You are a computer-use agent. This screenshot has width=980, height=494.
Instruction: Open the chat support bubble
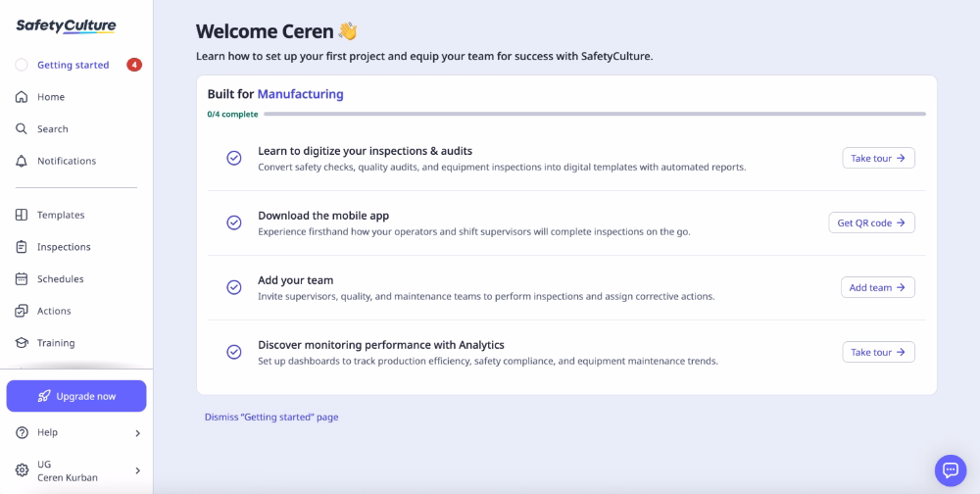(951, 470)
